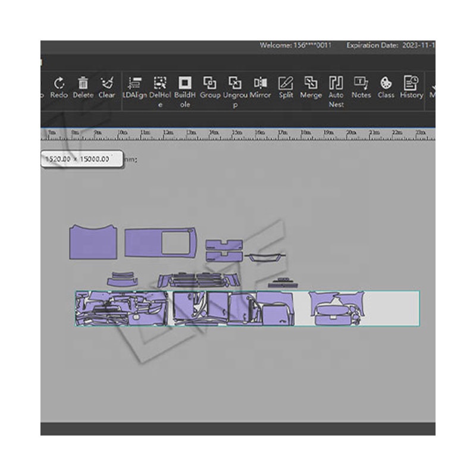This screenshot has height=476, width=476.
Task: Click the Delete trash icon
Action: click(83, 83)
